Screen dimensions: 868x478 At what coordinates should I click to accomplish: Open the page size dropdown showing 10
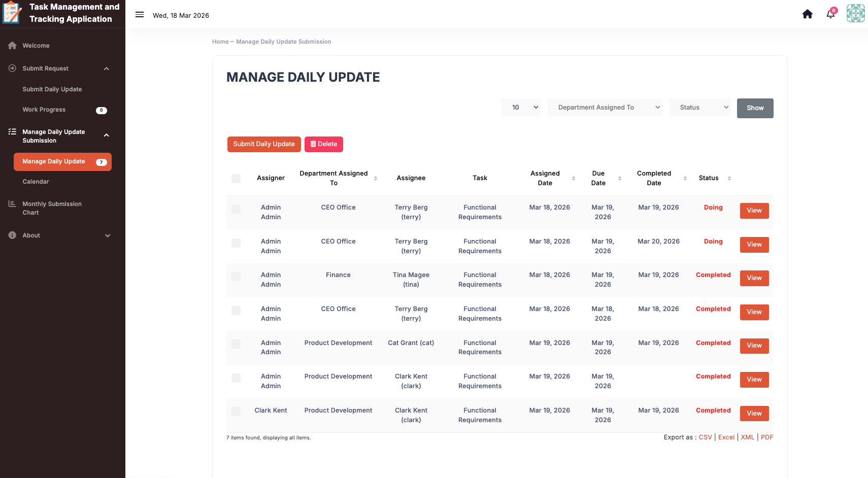(520, 108)
